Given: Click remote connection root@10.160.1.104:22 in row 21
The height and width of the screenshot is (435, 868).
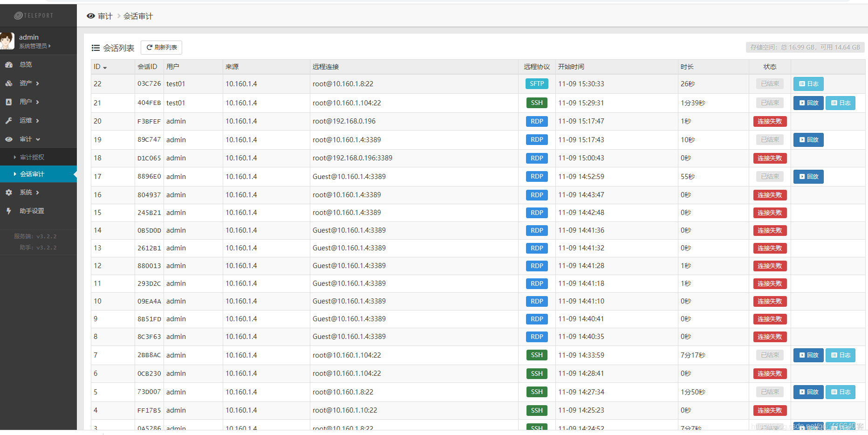Looking at the screenshot, I should [x=347, y=103].
